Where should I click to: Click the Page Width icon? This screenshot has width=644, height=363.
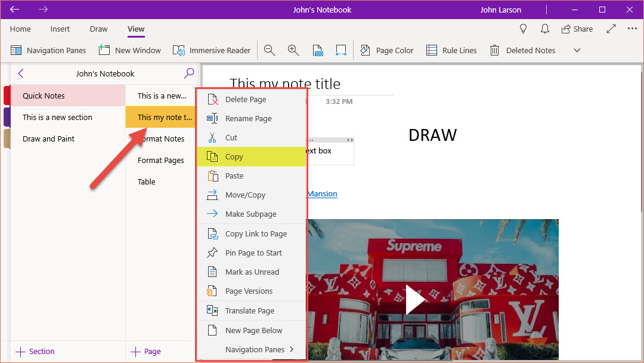(x=340, y=51)
